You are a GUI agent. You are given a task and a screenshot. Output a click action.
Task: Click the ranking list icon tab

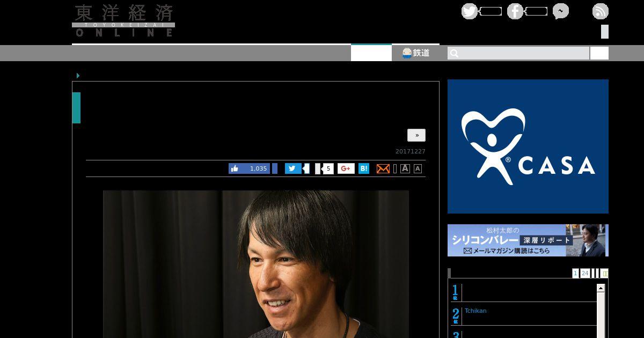605,273
